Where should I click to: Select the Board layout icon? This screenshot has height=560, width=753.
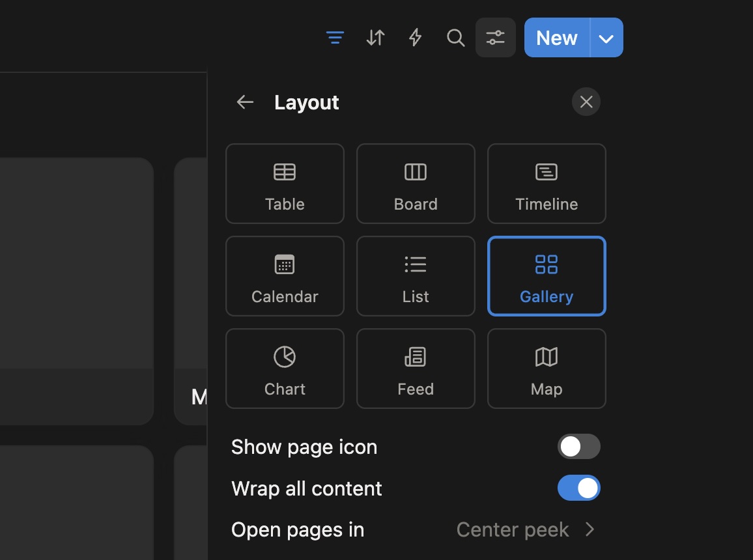click(x=416, y=184)
